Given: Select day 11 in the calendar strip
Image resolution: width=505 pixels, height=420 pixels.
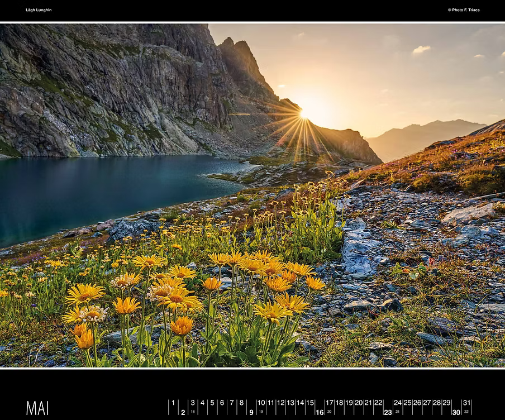Looking at the screenshot, I should pyautogui.click(x=271, y=403).
